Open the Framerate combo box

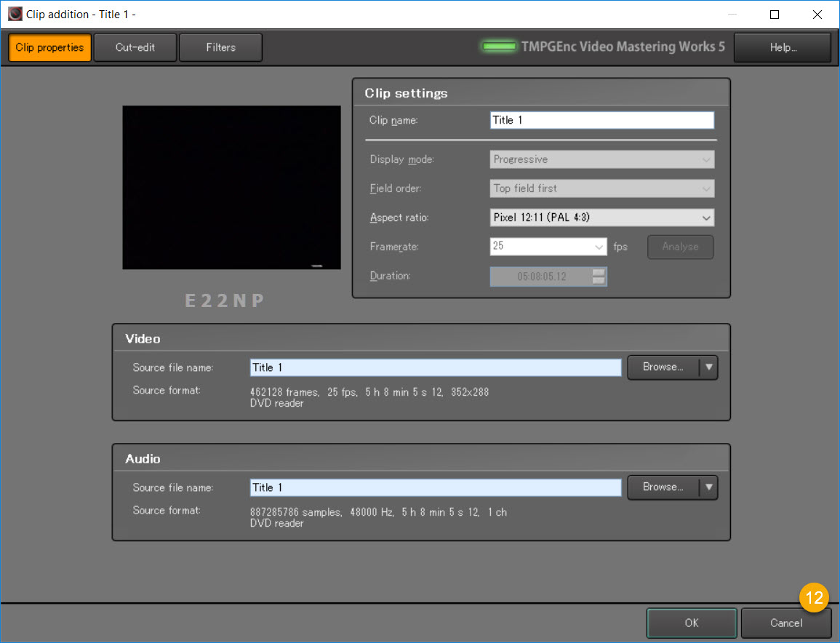point(548,247)
